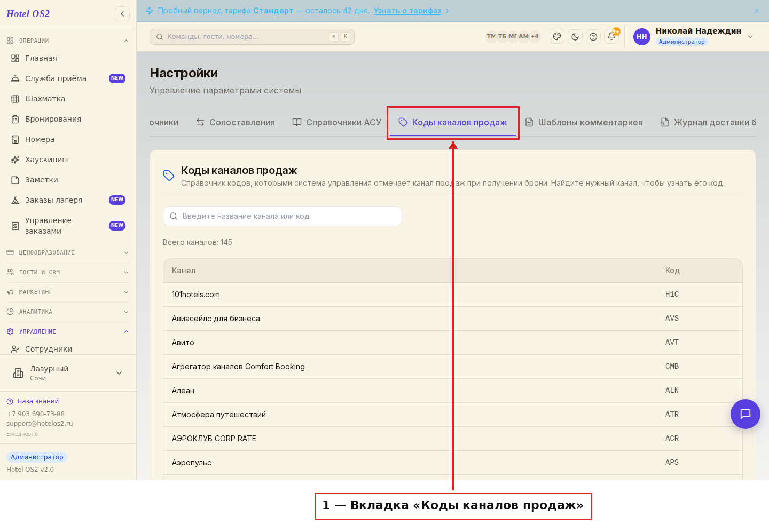Open Управление заказами sidebar item
The width and height of the screenshot is (769, 532).
coord(68,226)
